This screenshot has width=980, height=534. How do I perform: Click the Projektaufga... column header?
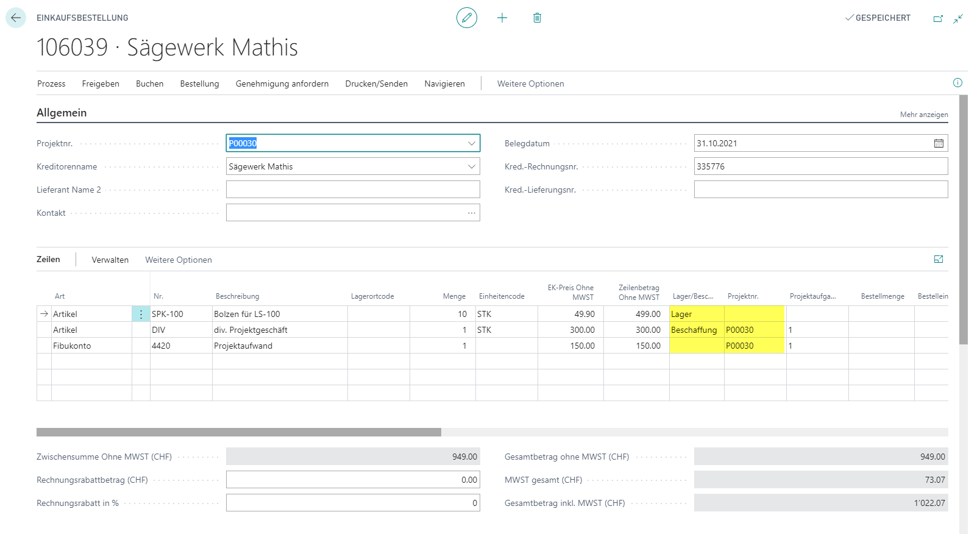(813, 296)
